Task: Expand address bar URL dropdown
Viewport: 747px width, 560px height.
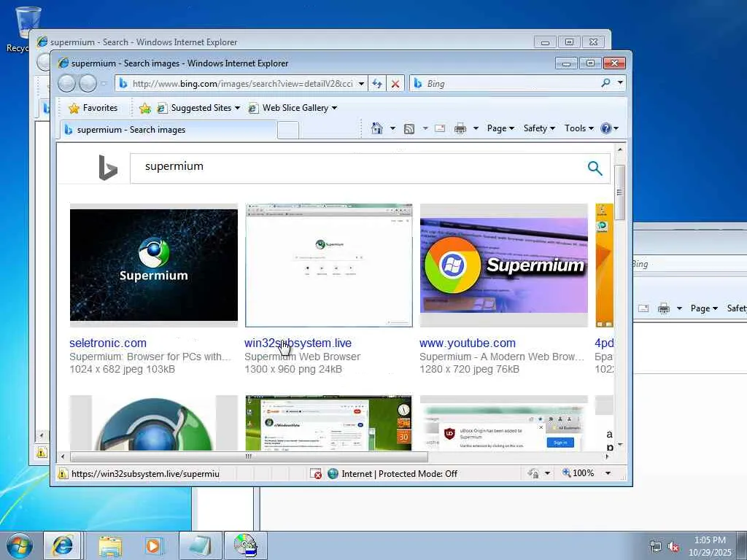Action: pyautogui.click(x=362, y=84)
